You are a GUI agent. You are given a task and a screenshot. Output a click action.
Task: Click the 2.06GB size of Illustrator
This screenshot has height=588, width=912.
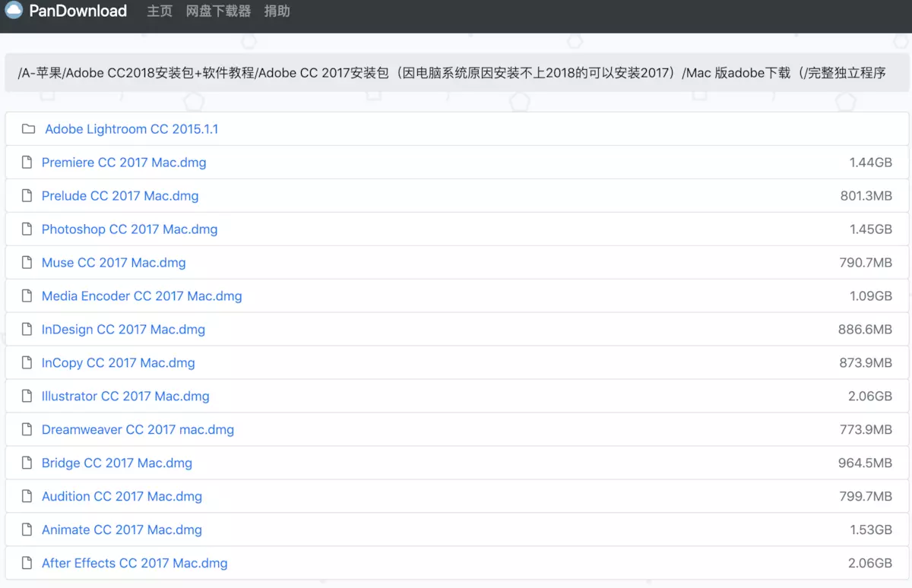coord(870,397)
